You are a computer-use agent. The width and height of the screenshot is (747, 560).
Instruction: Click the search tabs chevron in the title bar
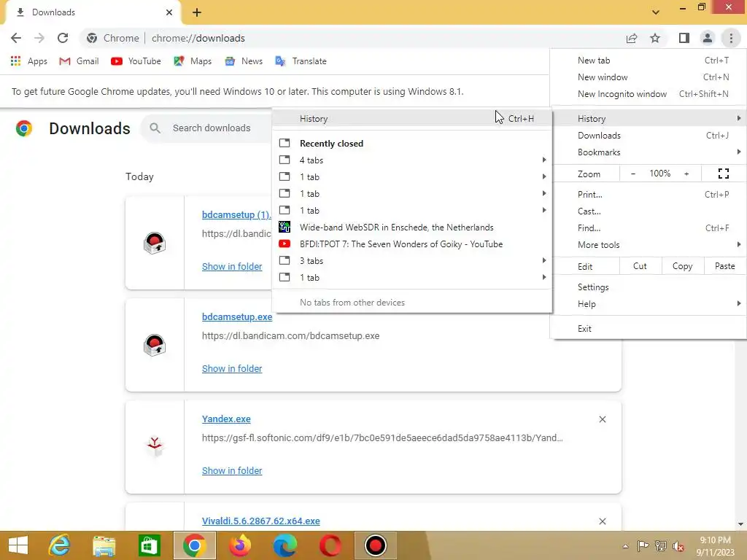coord(656,12)
